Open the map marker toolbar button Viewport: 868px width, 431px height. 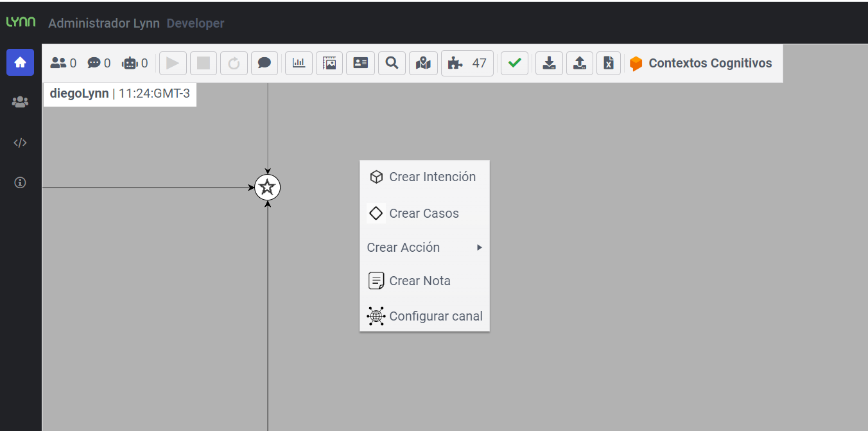coord(422,63)
